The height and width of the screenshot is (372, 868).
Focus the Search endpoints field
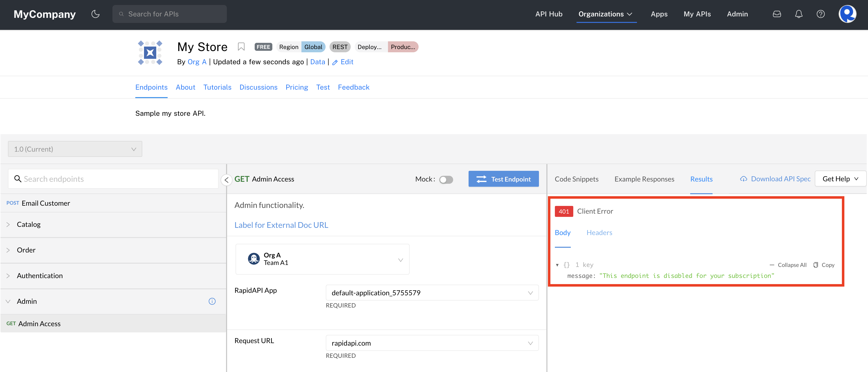[x=113, y=179]
